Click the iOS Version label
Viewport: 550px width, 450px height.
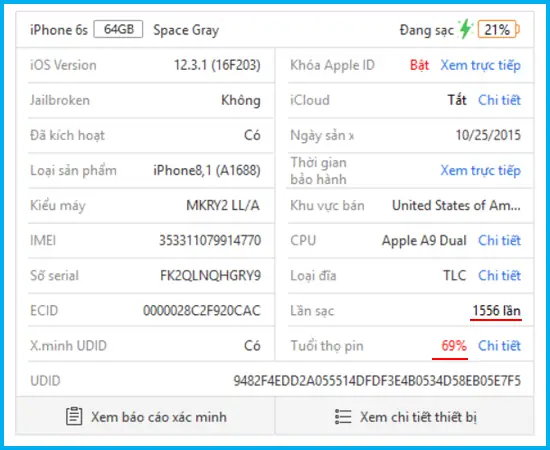(x=63, y=65)
